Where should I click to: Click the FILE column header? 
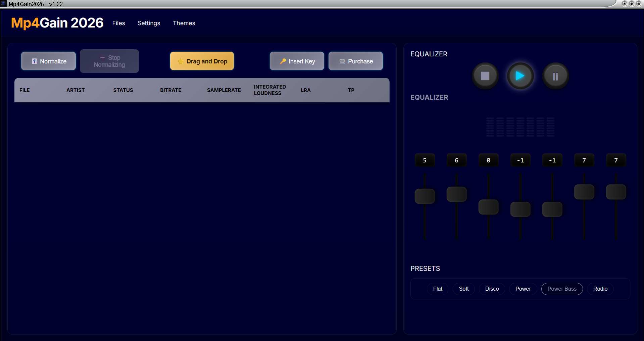pos(24,90)
